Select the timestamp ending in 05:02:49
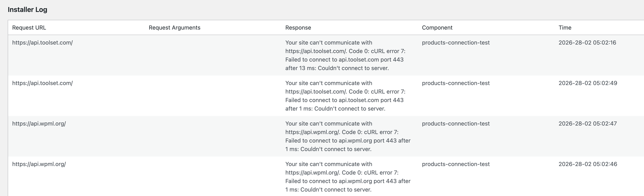Viewport: 644px width, 196px height. pyautogui.click(x=588, y=83)
